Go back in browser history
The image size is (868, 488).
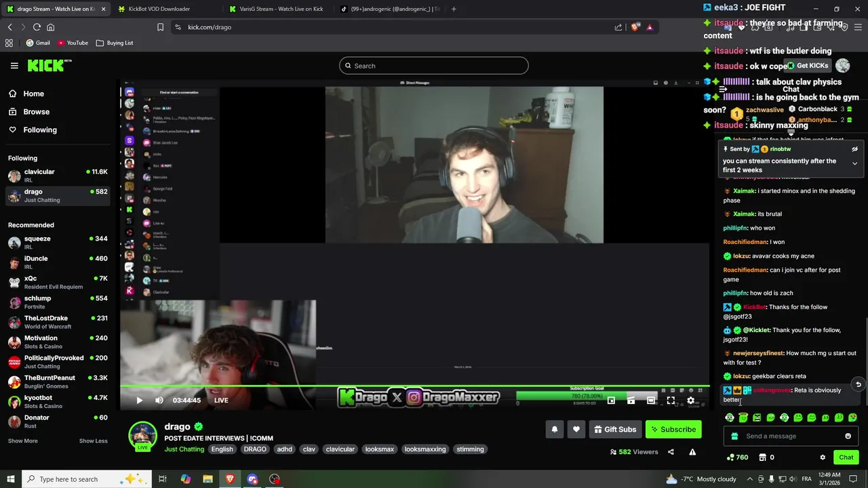(x=9, y=27)
